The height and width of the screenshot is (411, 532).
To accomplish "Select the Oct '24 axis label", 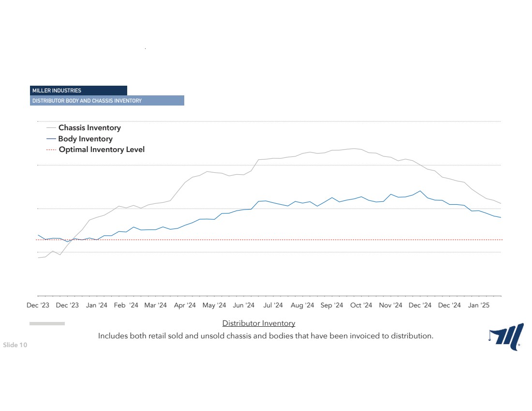I will (361, 305).
